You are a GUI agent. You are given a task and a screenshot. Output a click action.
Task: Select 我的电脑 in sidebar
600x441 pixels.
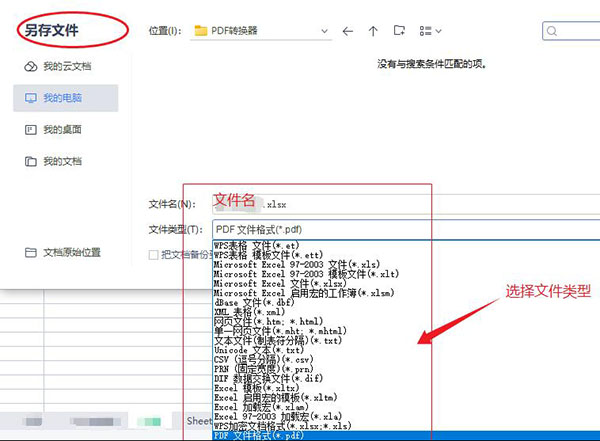pyautogui.click(x=60, y=98)
